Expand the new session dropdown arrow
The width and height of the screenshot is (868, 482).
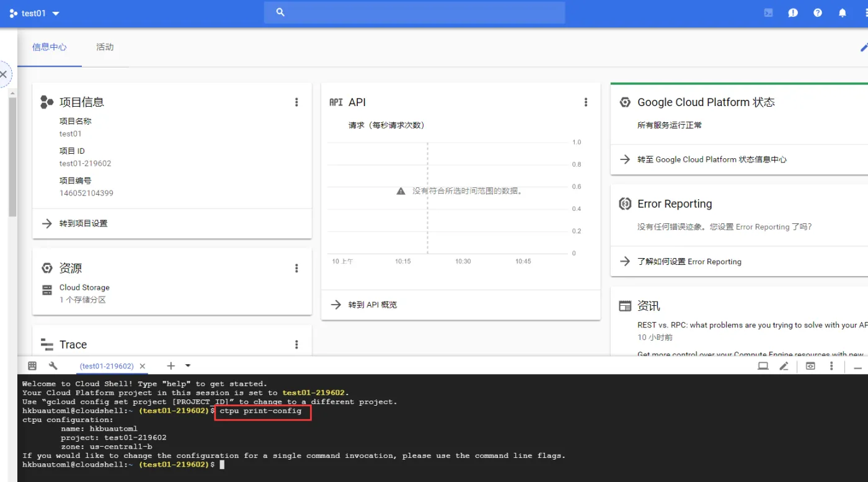188,366
